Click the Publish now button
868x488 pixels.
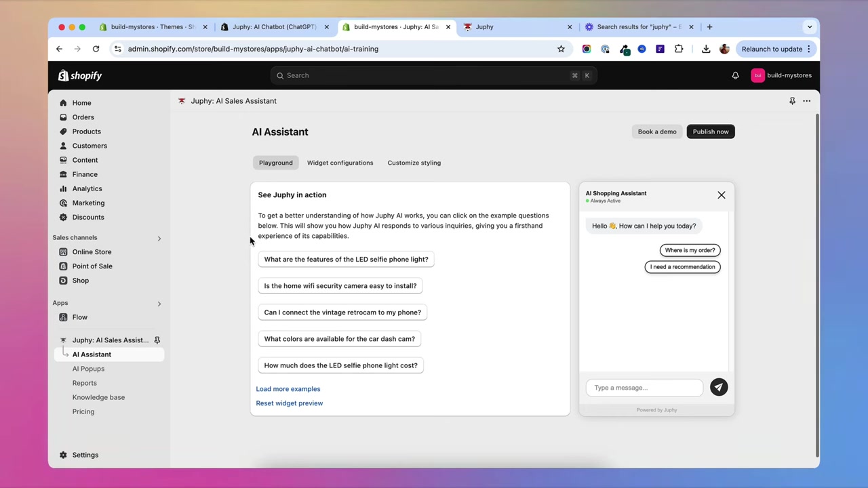coord(711,131)
